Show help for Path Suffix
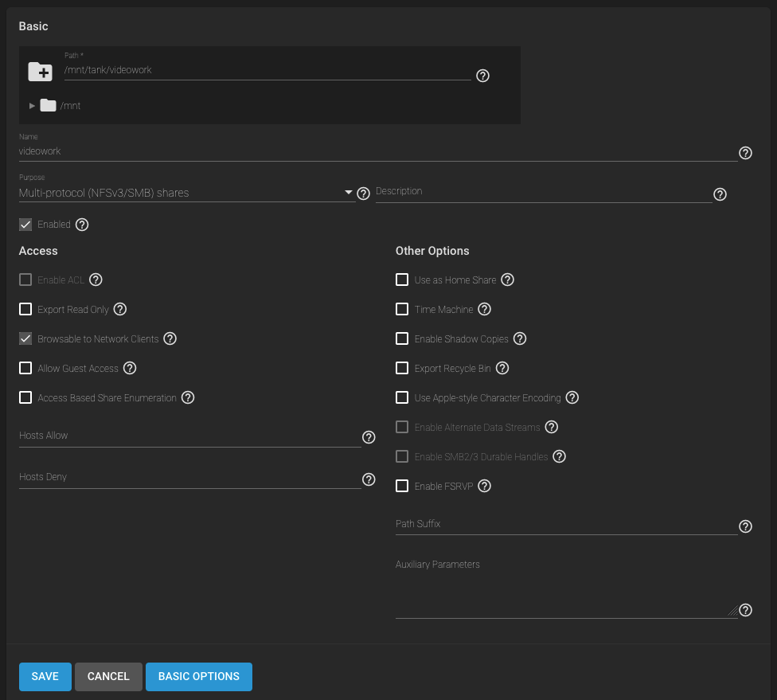Image resolution: width=777 pixels, height=700 pixels. [x=745, y=526]
